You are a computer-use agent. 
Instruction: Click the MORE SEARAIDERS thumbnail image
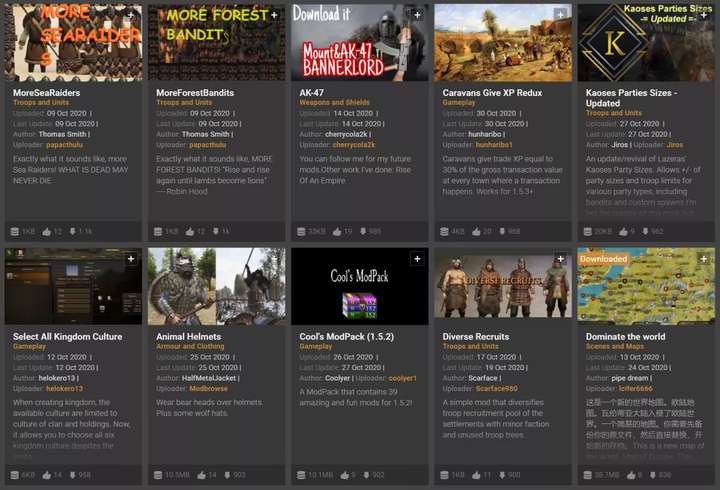coord(73,42)
